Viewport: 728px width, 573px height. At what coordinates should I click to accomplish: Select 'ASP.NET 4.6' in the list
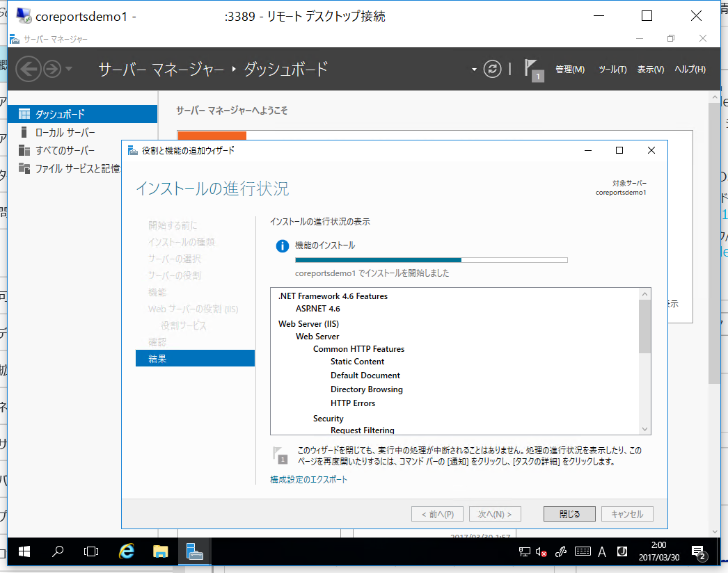click(318, 309)
